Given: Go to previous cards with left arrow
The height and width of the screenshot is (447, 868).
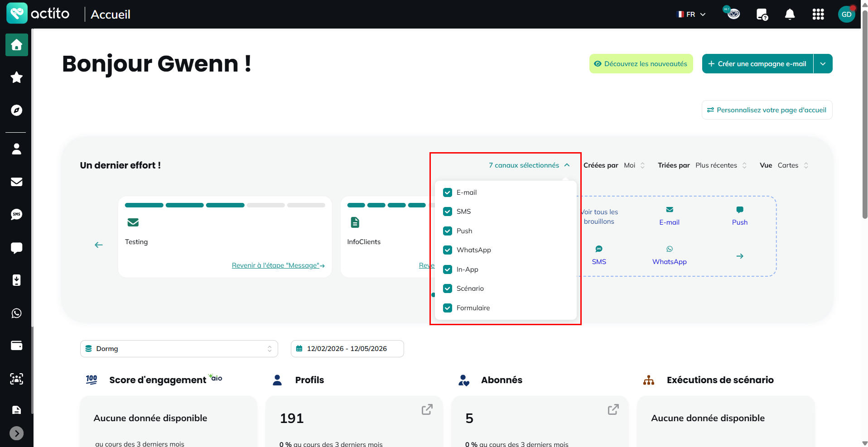Looking at the screenshot, I should click(x=99, y=245).
